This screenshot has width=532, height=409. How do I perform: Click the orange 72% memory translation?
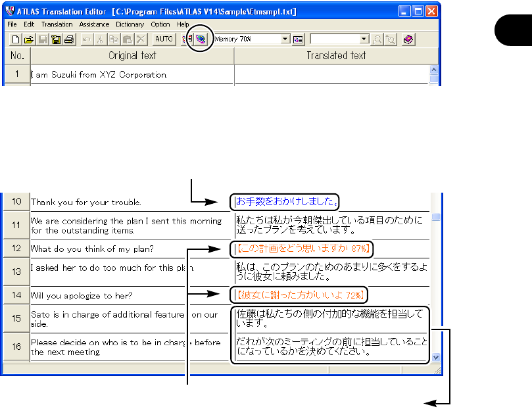(x=301, y=295)
